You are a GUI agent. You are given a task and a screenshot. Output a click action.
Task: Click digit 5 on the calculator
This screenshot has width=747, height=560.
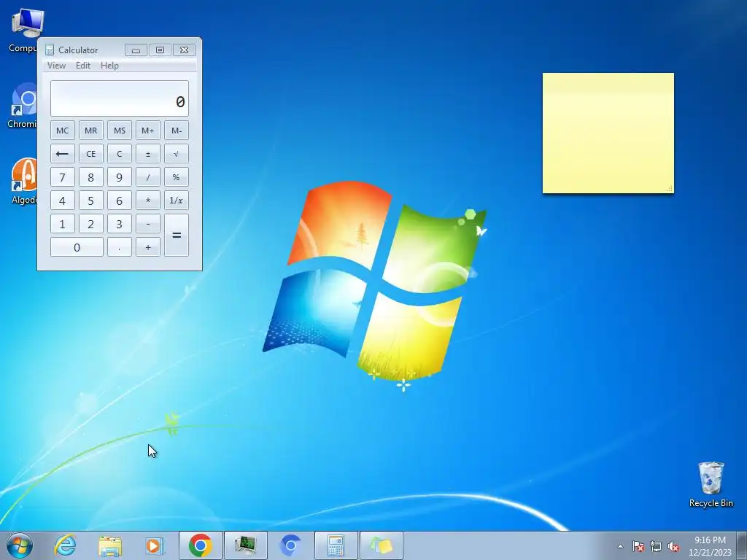point(91,201)
